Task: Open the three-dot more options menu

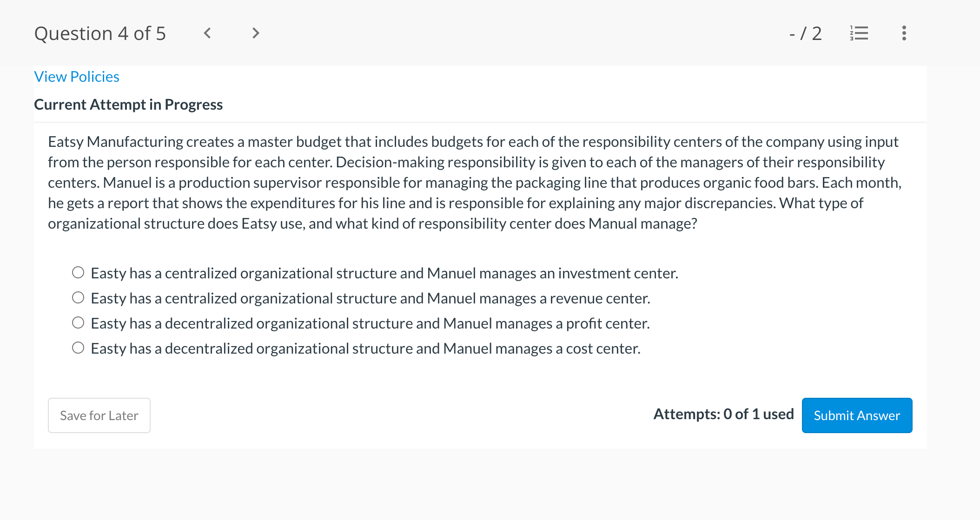Action: [x=904, y=33]
